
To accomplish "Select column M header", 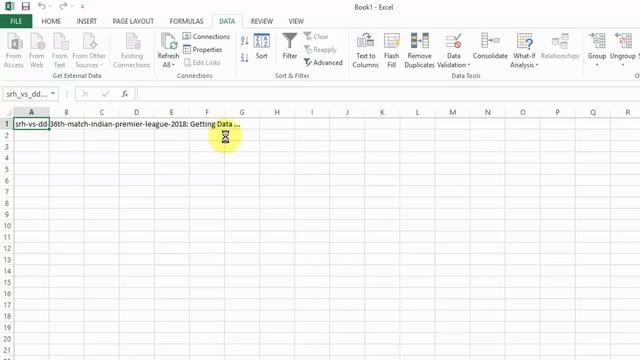I will [x=453, y=112].
